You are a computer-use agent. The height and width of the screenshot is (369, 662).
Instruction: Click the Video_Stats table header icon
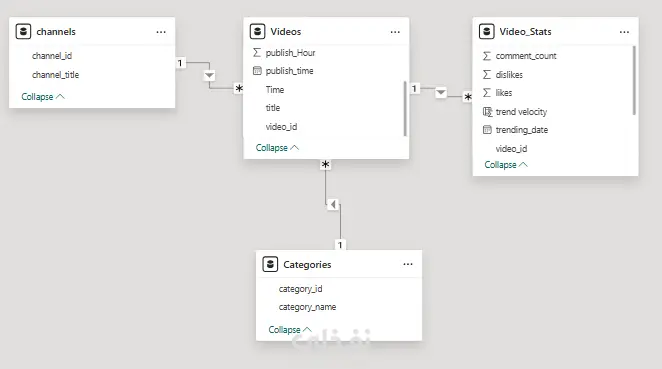click(486, 32)
